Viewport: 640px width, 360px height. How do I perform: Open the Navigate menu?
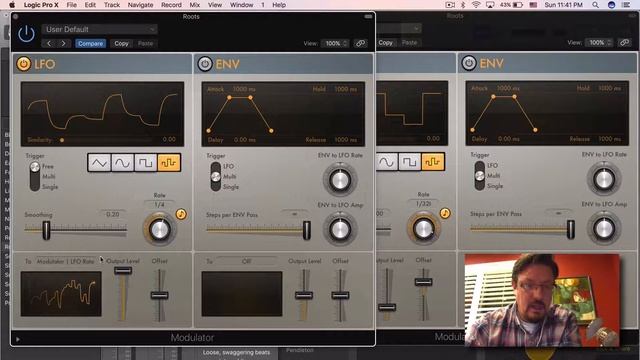pos(140,5)
